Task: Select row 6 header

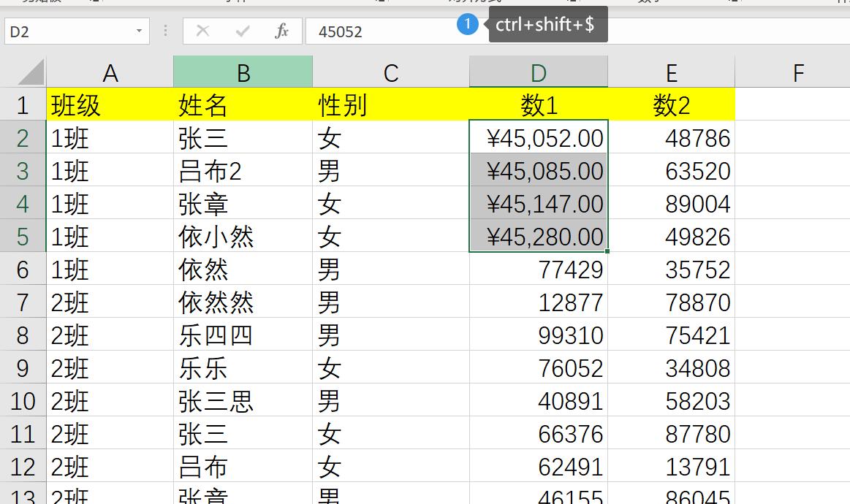Action: [x=23, y=269]
